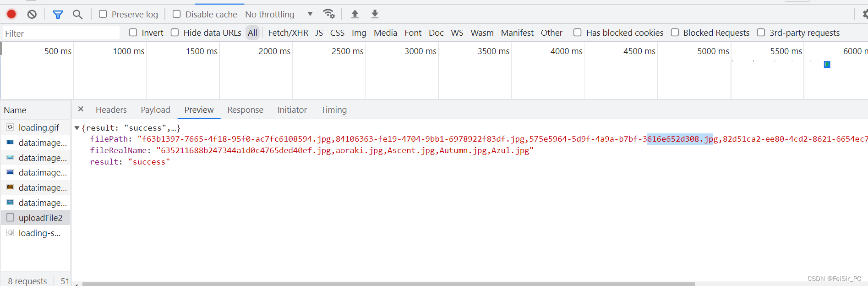The width and height of the screenshot is (868, 286).
Task: Check 3rd-party requests option
Action: pyautogui.click(x=761, y=33)
